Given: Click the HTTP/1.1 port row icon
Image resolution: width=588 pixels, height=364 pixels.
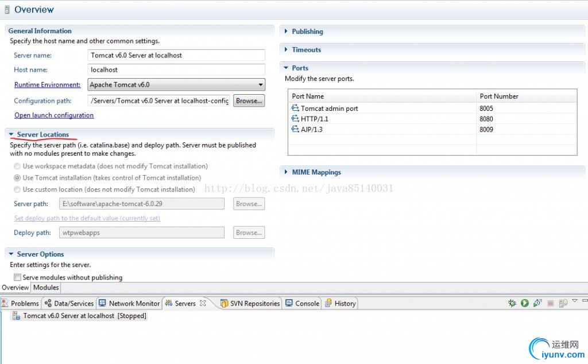Looking at the screenshot, I should 295,118.
